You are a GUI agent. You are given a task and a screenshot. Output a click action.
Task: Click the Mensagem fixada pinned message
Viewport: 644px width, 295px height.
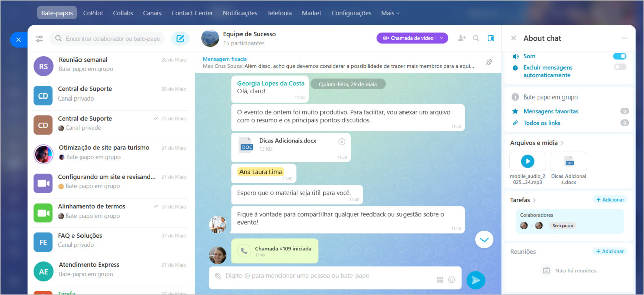[x=339, y=62]
